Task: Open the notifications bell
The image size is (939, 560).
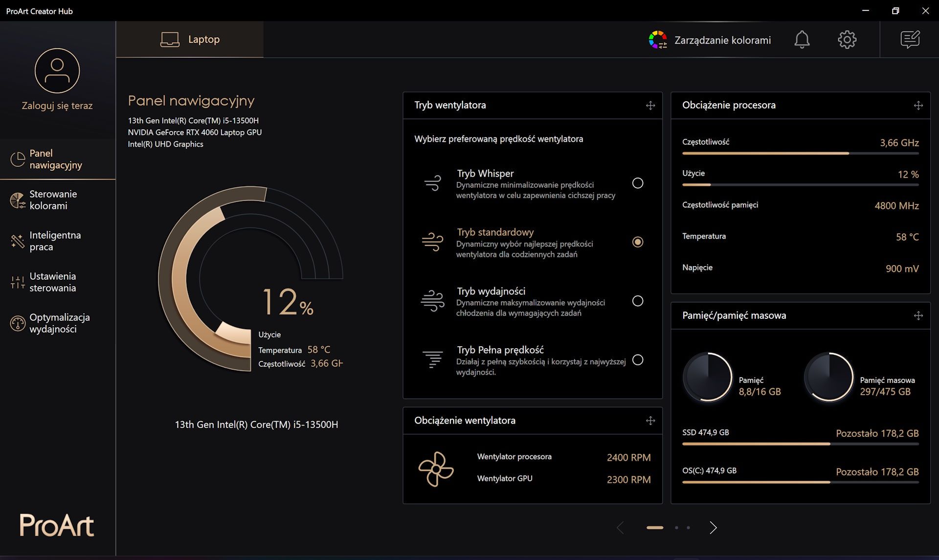Action: coord(802,40)
